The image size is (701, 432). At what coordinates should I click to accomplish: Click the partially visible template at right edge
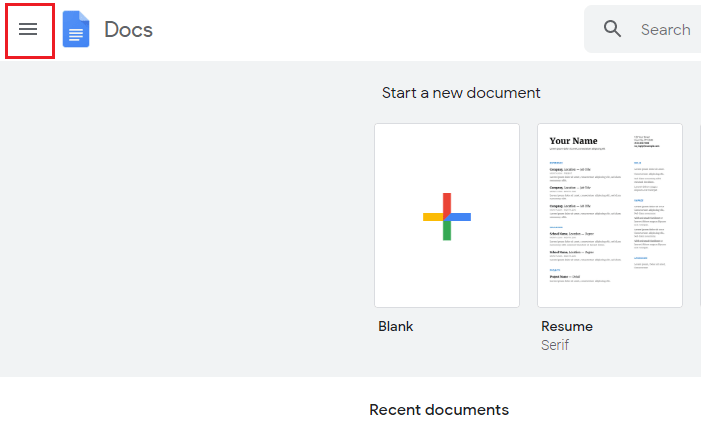[699, 215]
